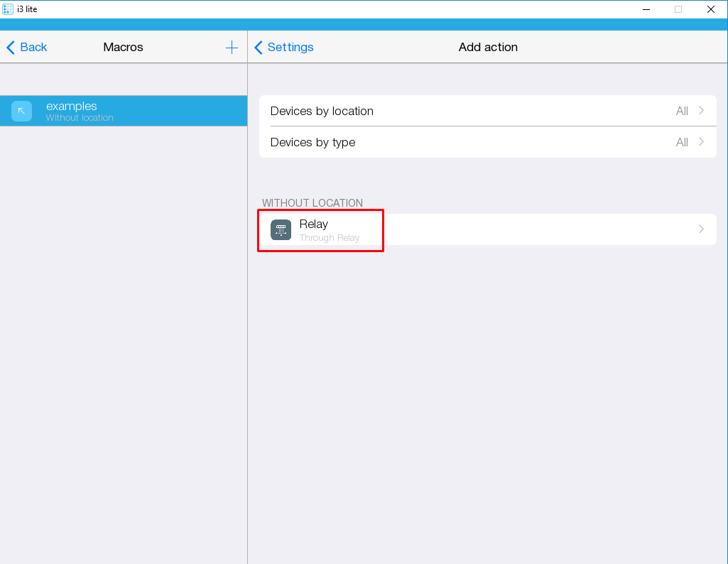Minimize the i3 lite window

[x=646, y=9]
